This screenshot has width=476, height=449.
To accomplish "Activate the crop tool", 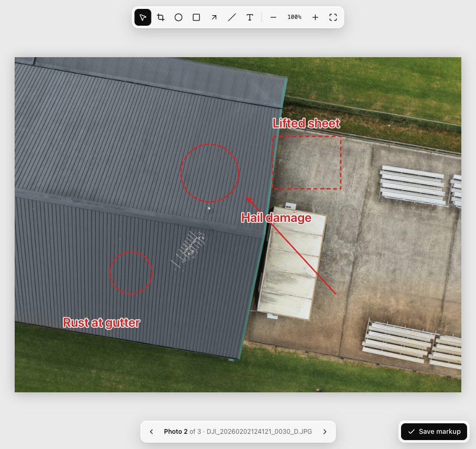I will tap(160, 17).
